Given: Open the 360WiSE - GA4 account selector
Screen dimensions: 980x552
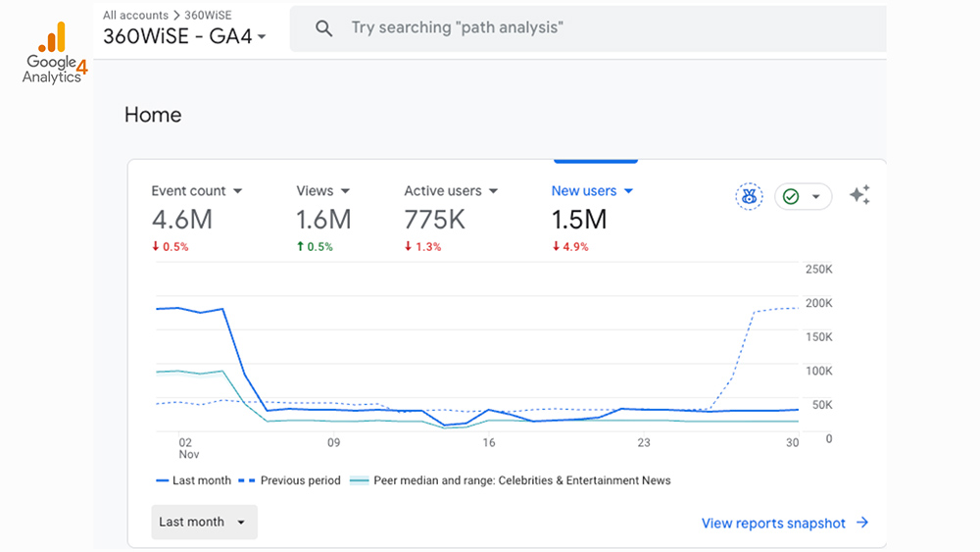Looking at the screenshot, I should point(184,37).
